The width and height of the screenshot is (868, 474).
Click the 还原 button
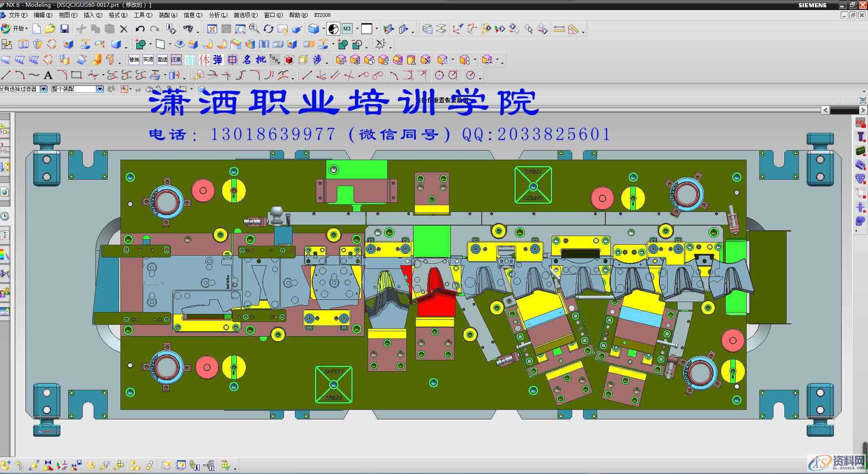(177, 60)
